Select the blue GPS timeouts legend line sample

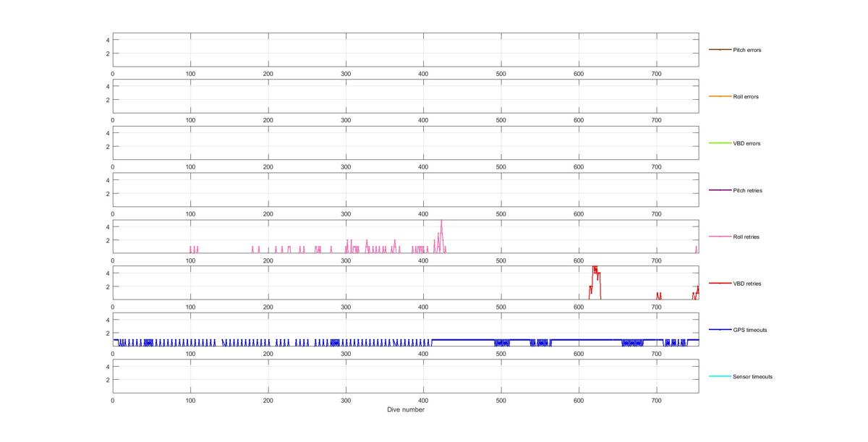pyautogui.click(x=720, y=330)
